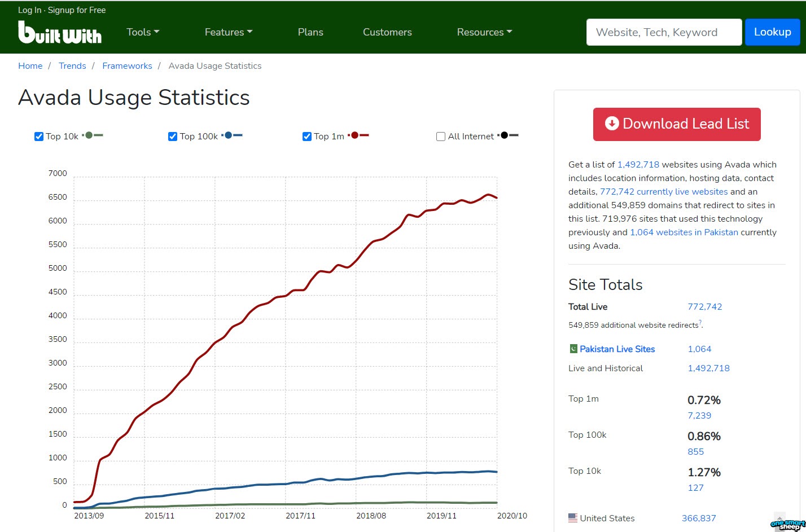The height and width of the screenshot is (532, 806).
Task: Open the Frameworks breadcrumb link
Action: click(127, 66)
